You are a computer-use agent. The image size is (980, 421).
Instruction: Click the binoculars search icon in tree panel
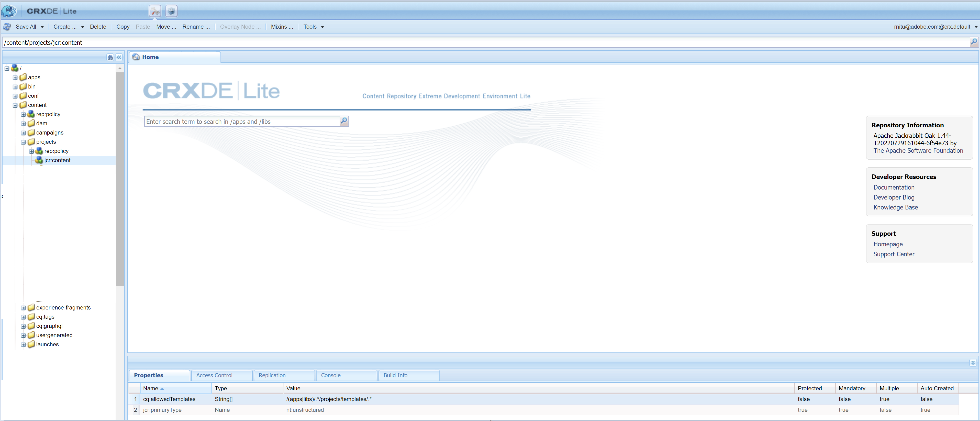[110, 57]
